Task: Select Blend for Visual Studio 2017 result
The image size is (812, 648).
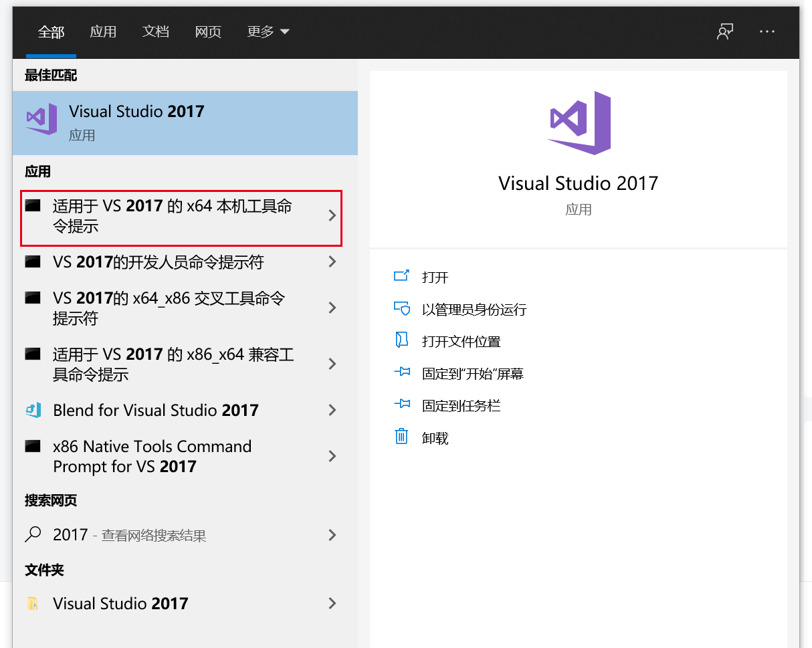Action: tap(156, 410)
